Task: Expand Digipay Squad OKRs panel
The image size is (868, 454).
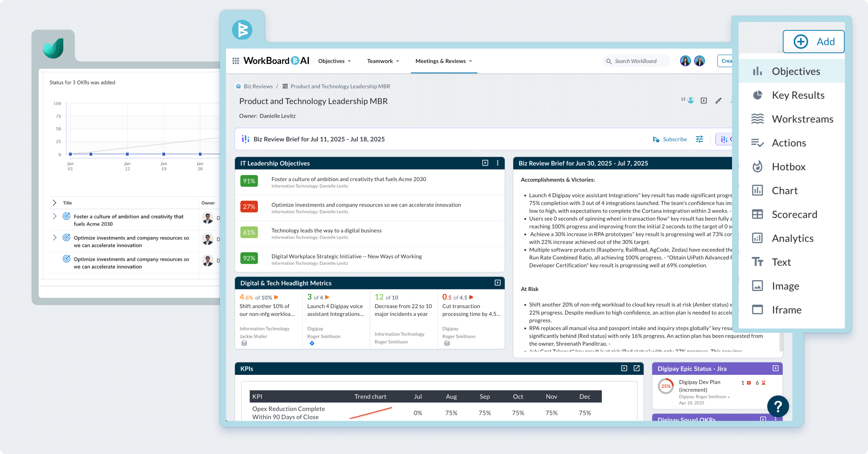Action: pyautogui.click(x=763, y=419)
